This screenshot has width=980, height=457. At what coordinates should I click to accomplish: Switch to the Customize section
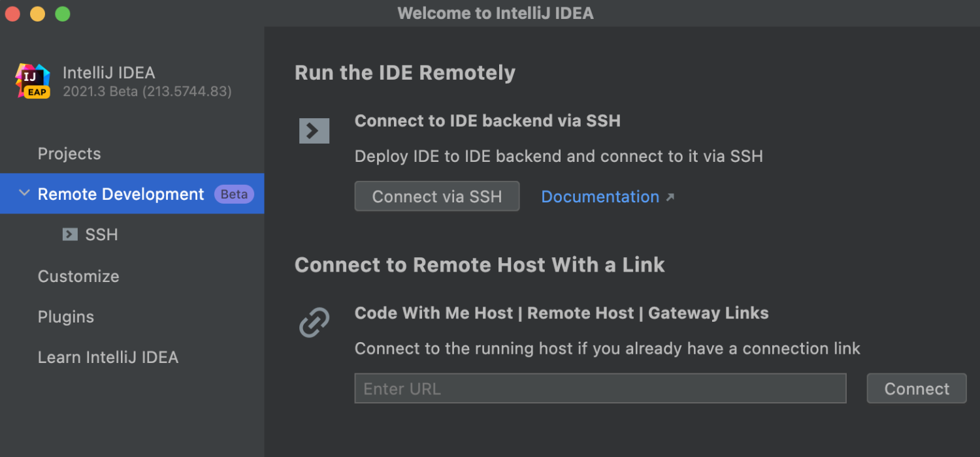pos(78,276)
